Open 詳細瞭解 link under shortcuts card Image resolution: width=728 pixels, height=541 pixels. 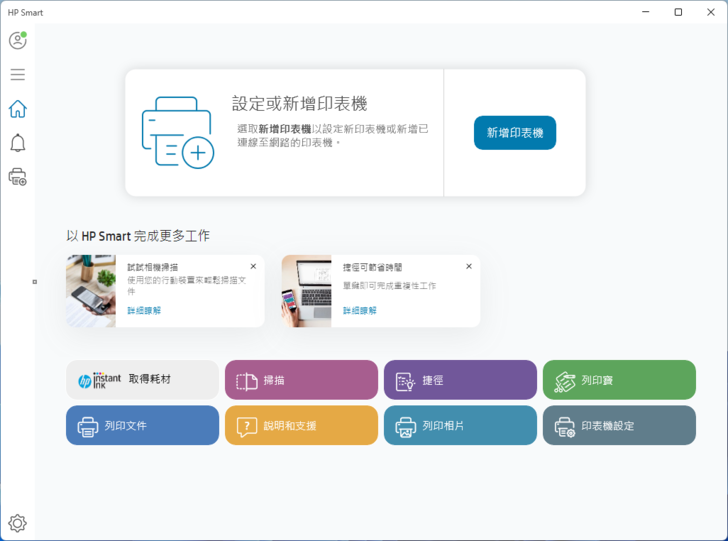coord(360,311)
